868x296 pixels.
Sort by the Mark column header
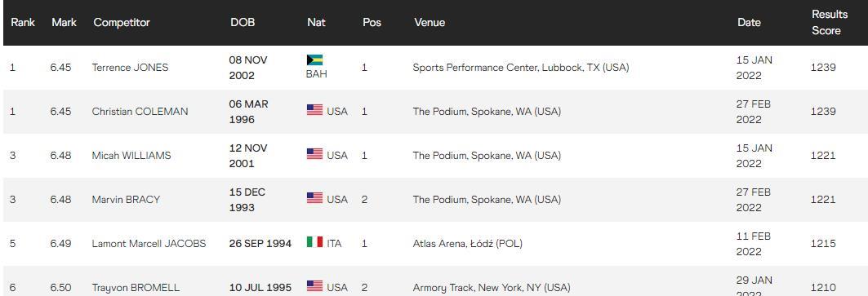tap(65, 23)
